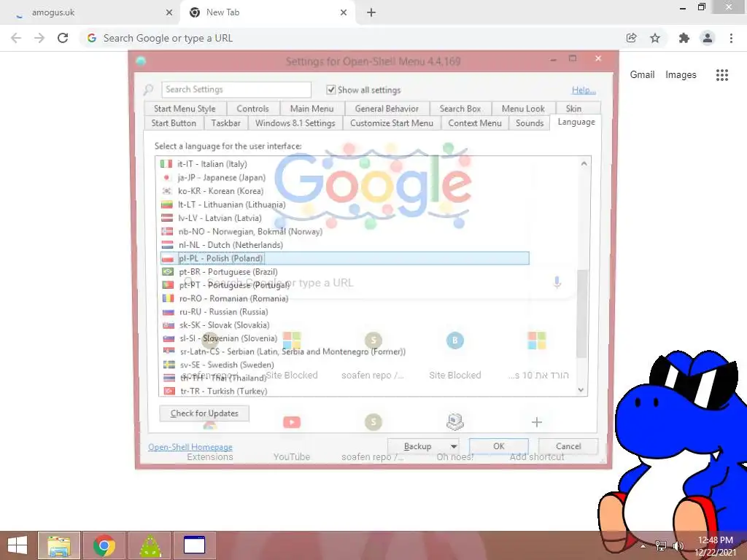Click green tree icon in taskbar
Image resolution: width=747 pixels, height=560 pixels.
[x=150, y=545]
